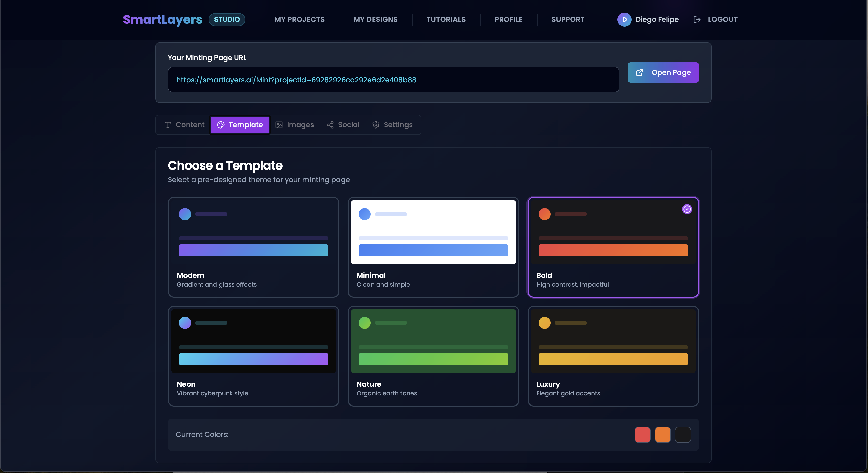
Task: Click the Settings gear icon
Action: pos(376,125)
